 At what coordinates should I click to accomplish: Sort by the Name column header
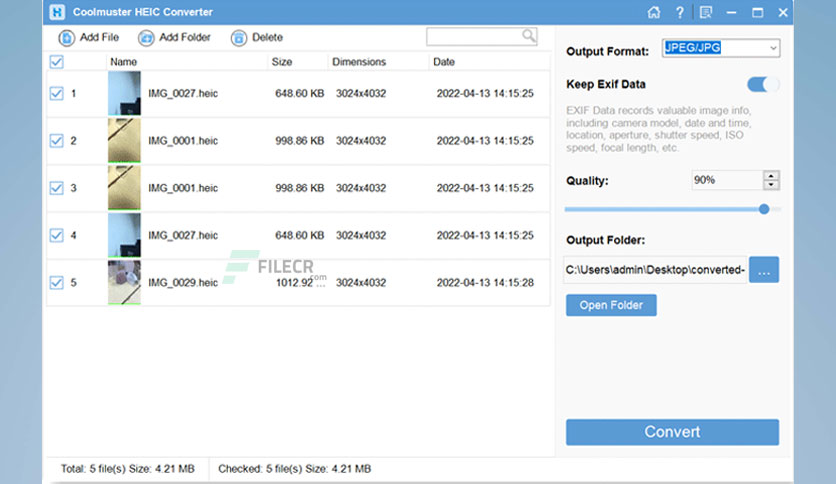click(124, 62)
